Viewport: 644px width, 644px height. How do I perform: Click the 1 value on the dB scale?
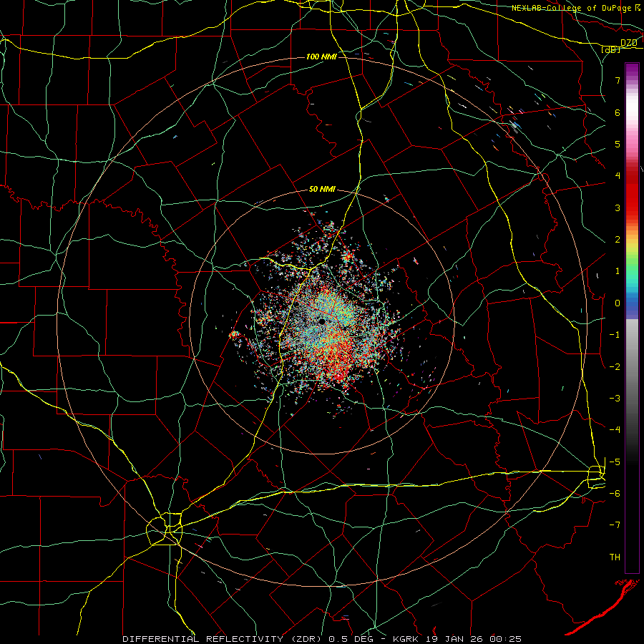coord(618,271)
